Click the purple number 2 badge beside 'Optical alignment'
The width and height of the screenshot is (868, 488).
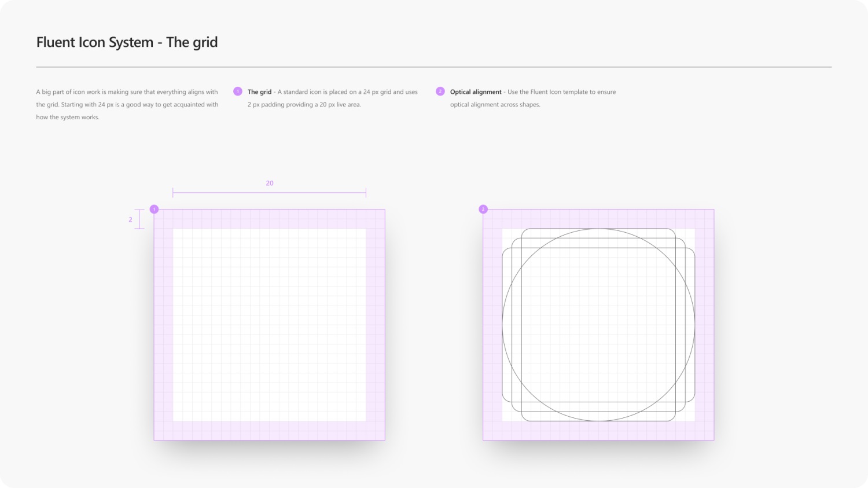pyautogui.click(x=440, y=91)
